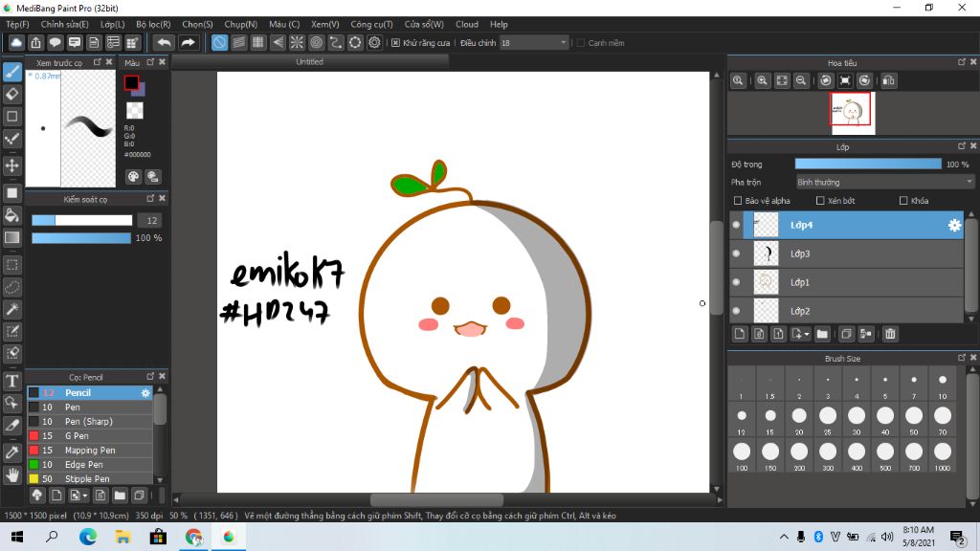
Task: Open the Cloud menu
Action: tap(467, 24)
